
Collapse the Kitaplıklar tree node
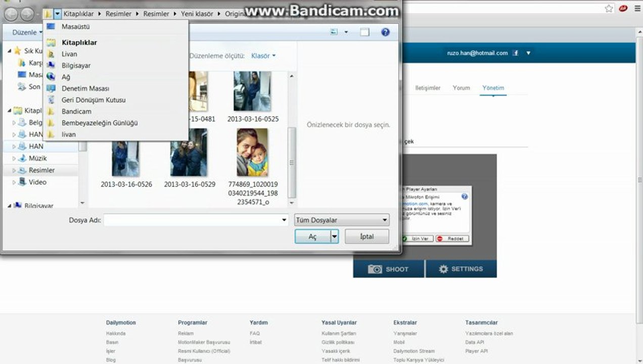tap(10, 111)
